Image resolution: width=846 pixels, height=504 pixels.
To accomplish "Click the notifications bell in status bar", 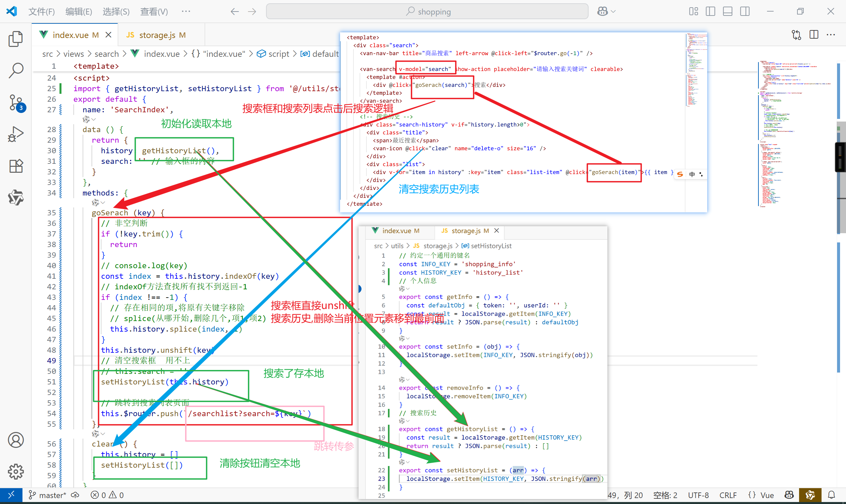I will [x=831, y=495].
